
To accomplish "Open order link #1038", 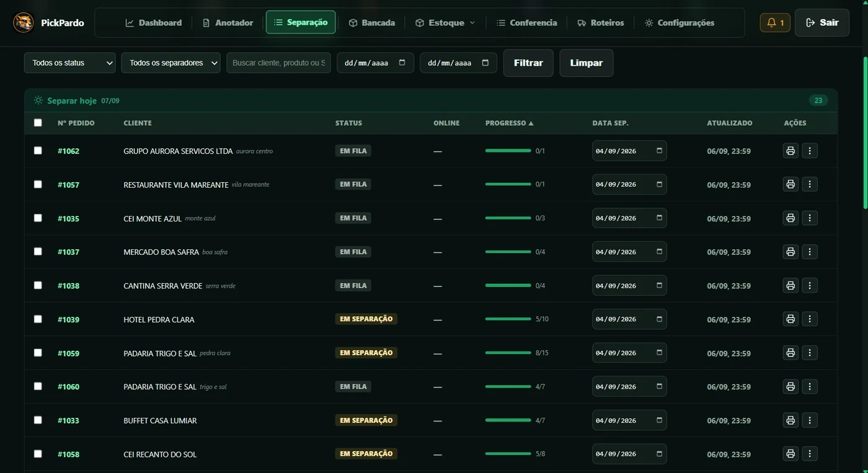I will tap(68, 286).
